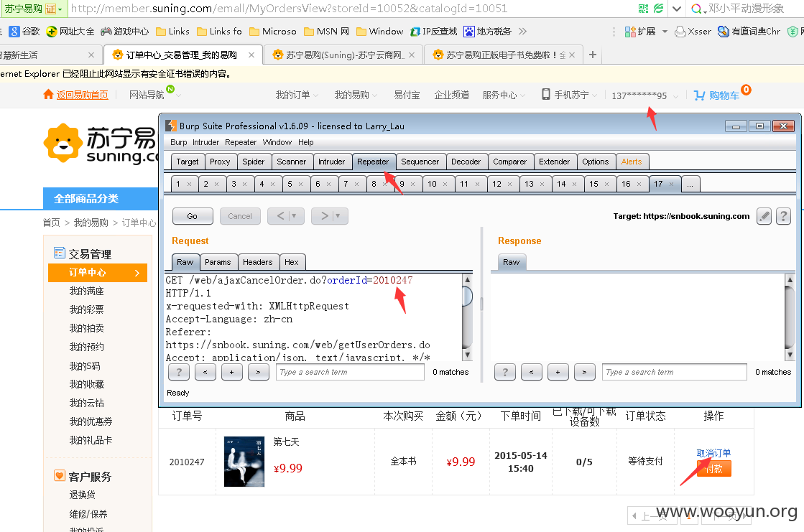Open the Burp menu in Burp Suite
804x532 pixels.
tap(178, 142)
